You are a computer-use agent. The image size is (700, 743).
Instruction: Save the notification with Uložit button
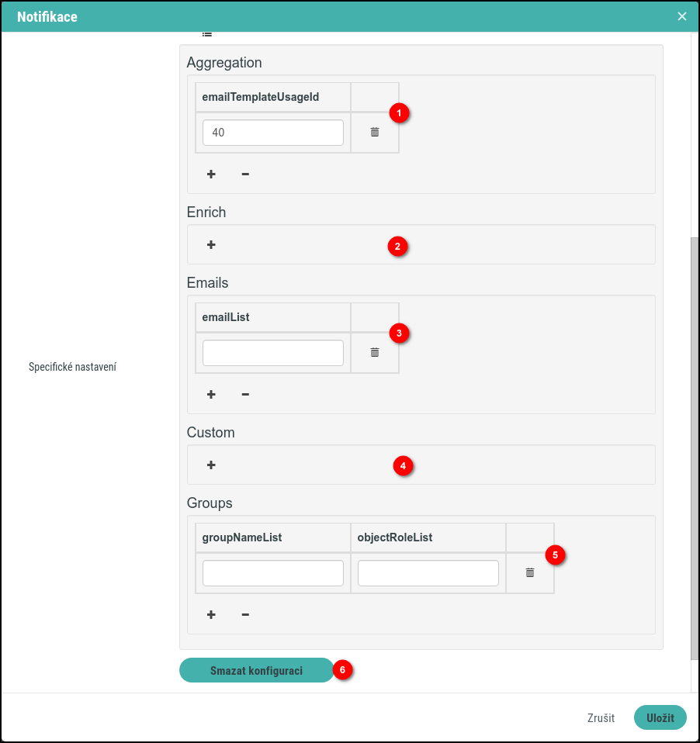point(660,717)
